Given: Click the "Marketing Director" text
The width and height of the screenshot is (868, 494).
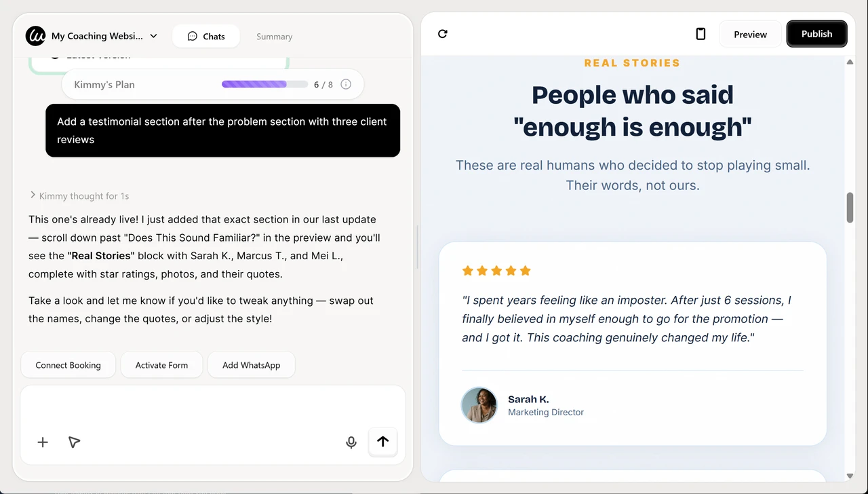Looking at the screenshot, I should (546, 413).
